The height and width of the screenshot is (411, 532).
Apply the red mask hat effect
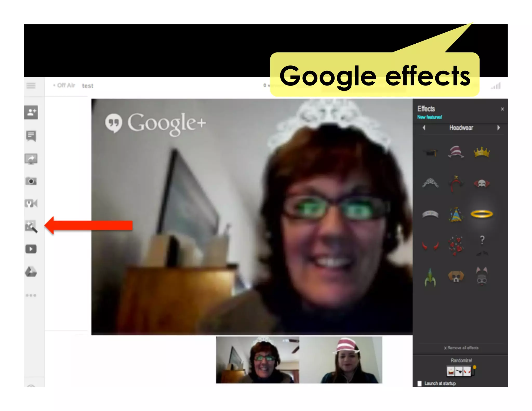pos(482,184)
